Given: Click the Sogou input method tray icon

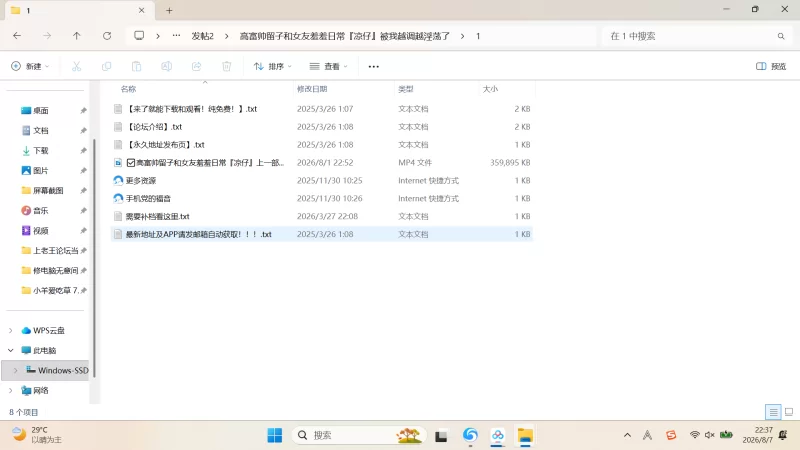Looking at the screenshot, I should (671, 435).
